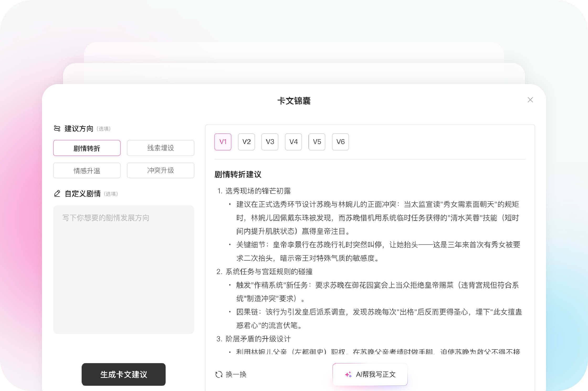588x391 pixels.
Task: Click the refresh icon beside 换一换
Action: click(x=219, y=374)
